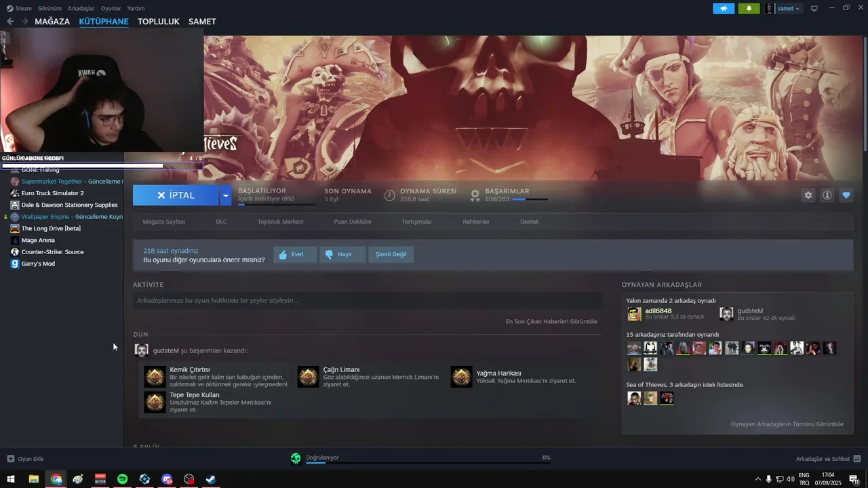Open the Steam announcements megaphone icon
This screenshot has height=488, width=868.
point(724,9)
